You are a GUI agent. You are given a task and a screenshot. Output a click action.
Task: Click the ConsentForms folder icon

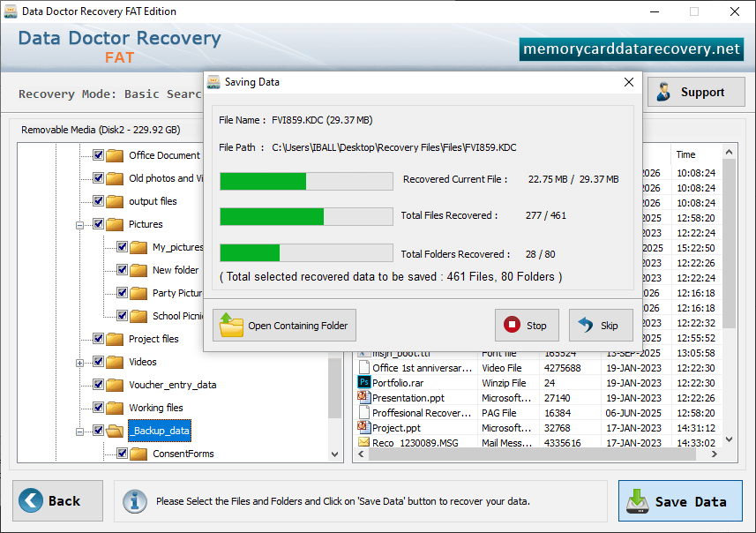(x=138, y=454)
